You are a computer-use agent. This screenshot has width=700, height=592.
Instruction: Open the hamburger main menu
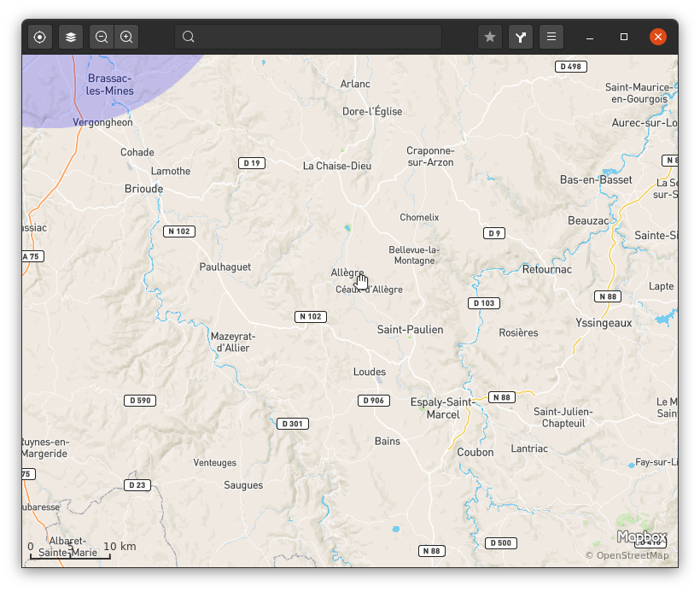click(x=551, y=37)
